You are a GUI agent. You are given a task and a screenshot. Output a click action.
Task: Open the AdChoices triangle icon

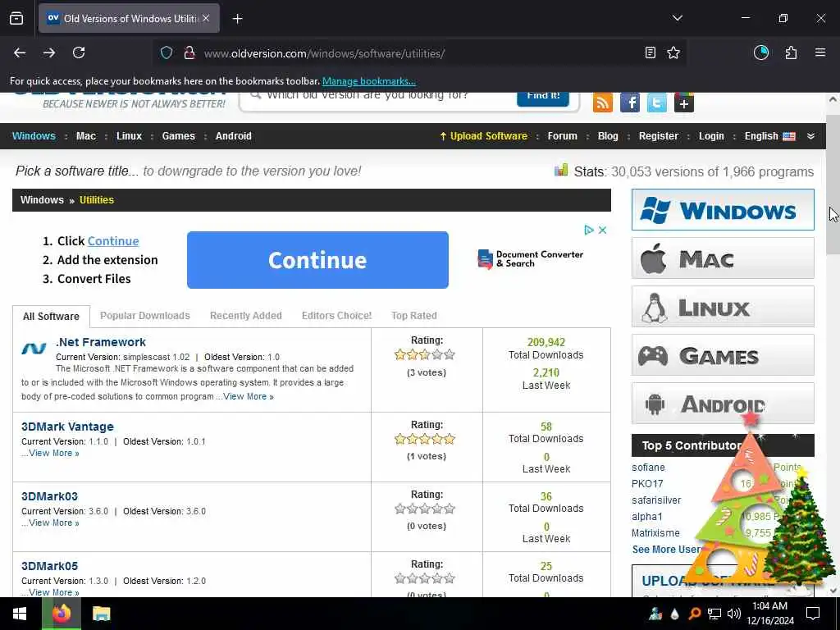[x=589, y=230]
